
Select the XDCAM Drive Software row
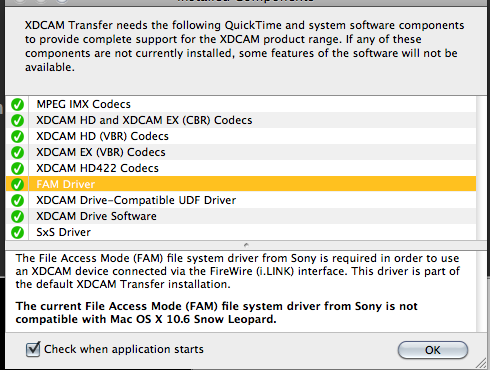coord(241,216)
